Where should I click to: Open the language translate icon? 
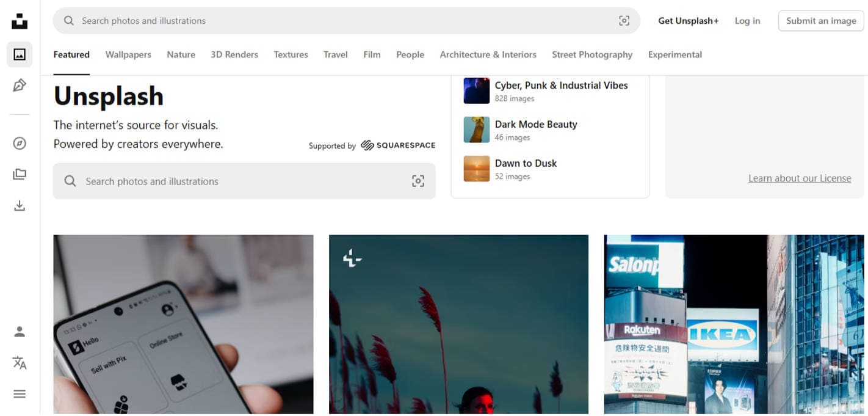coord(20,363)
